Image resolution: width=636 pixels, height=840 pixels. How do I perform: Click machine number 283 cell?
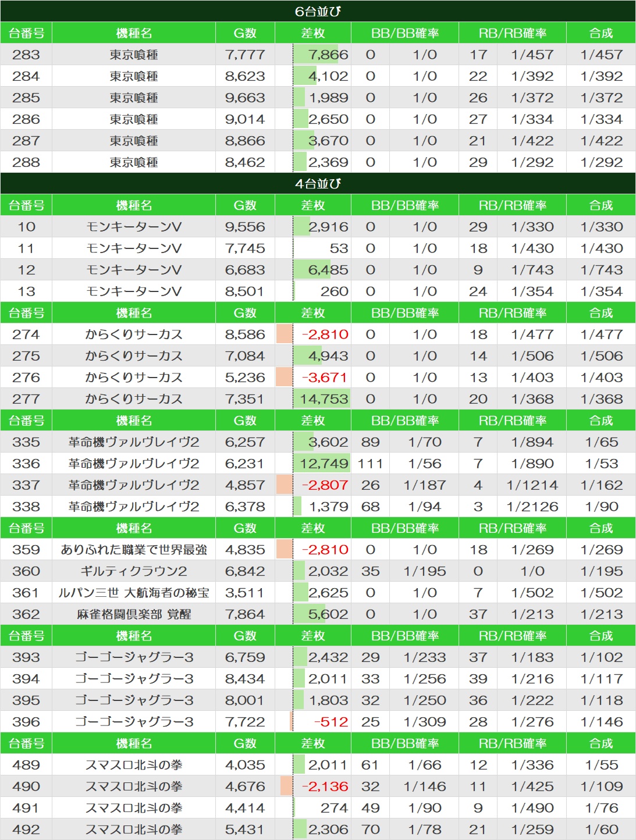point(26,55)
